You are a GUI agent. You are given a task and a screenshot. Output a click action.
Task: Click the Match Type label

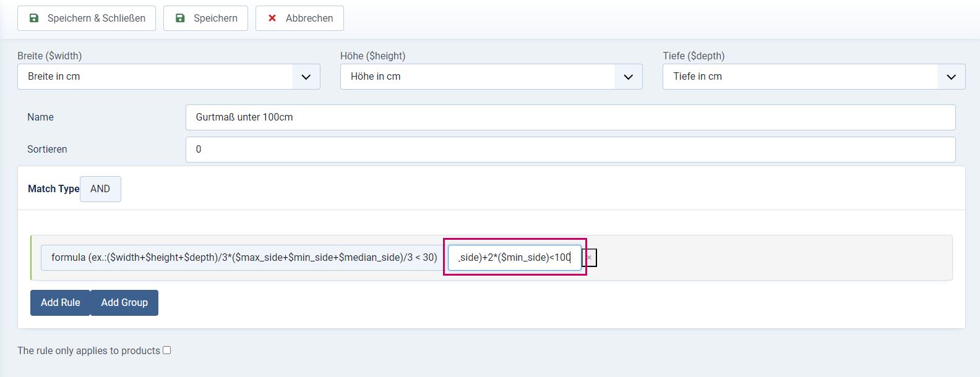click(x=54, y=189)
